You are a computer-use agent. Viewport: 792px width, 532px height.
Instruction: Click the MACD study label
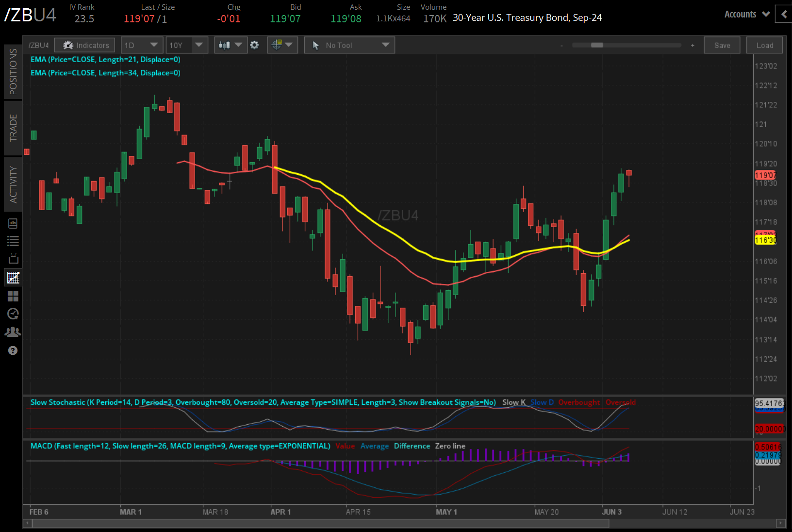point(180,446)
